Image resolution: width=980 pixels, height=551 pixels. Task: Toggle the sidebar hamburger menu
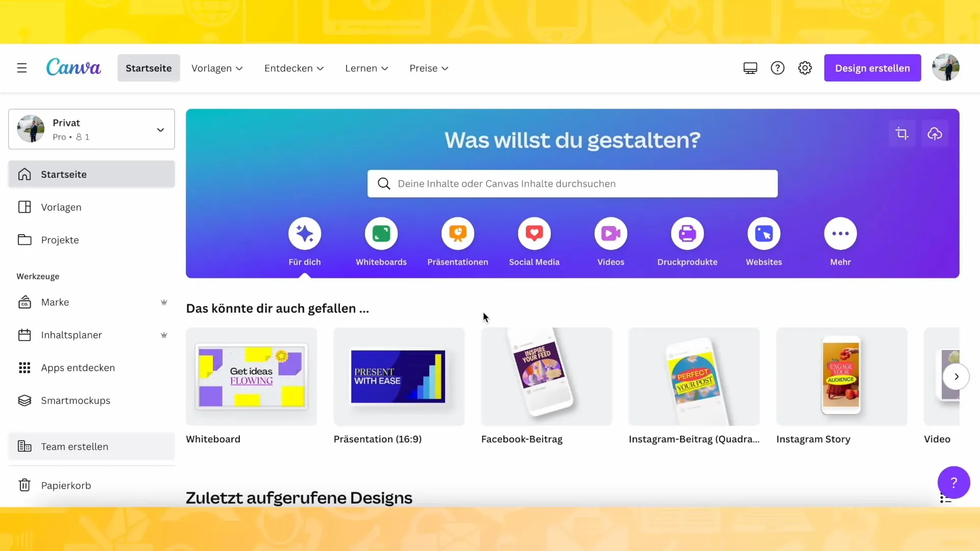21,68
